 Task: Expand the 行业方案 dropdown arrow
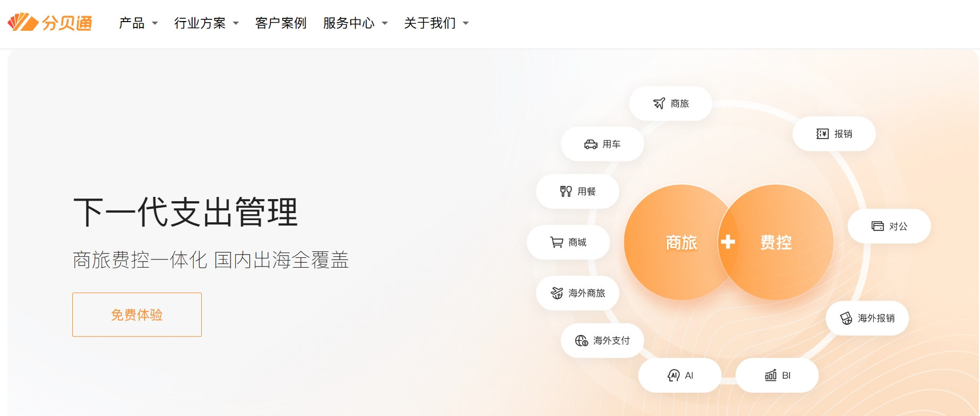point(236,23)
